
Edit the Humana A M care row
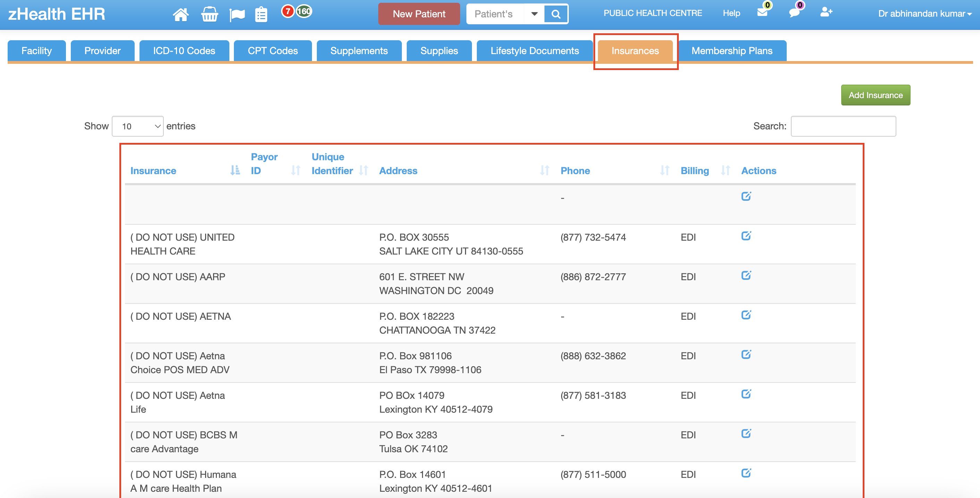(x=746, y=473)
